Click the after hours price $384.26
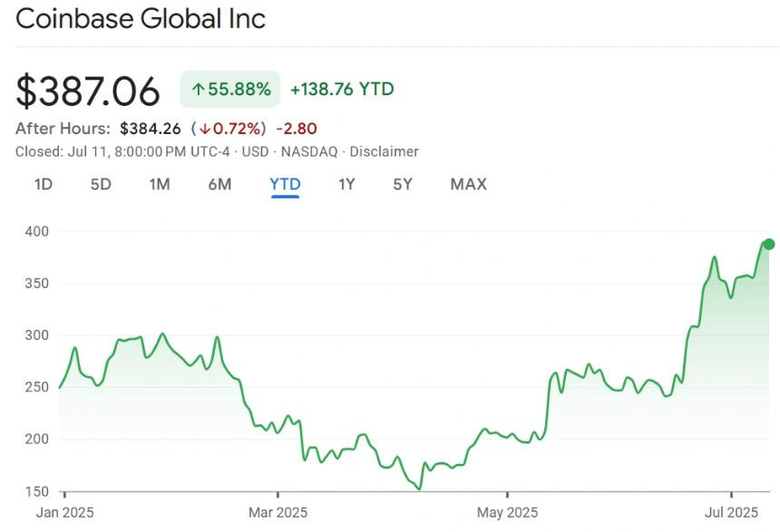The image size is (780, 532). pyautogui.click(x=151, y=129)
